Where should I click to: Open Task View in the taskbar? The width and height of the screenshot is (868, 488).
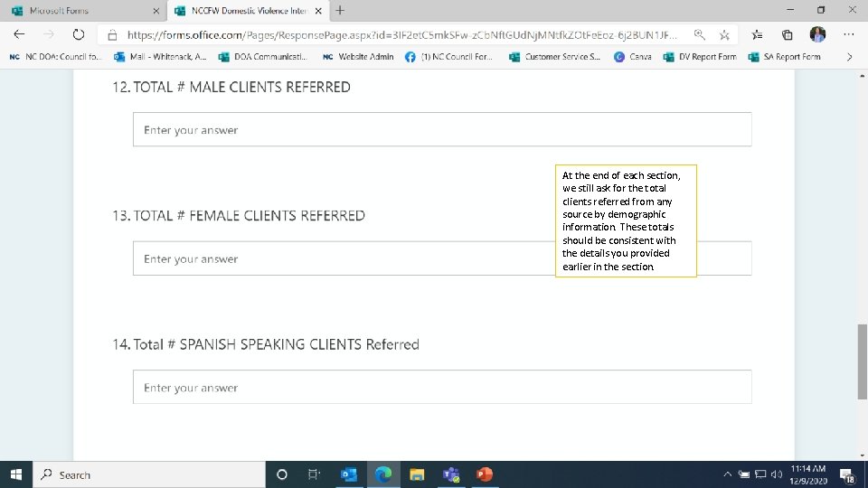coord(314,474)
